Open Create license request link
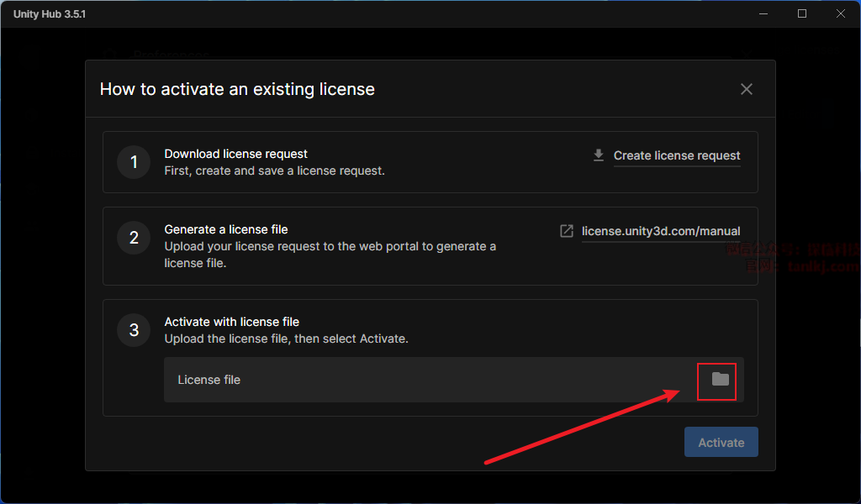 tap(677, 155)
